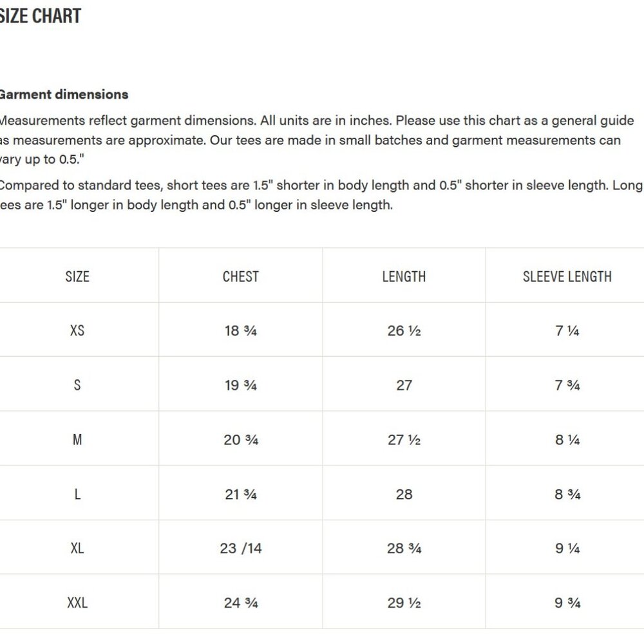Click the SLEEVE LENGTH column header
Image resolution: width=644 pixels, height=644 pixels.
[x=567, y=276]
